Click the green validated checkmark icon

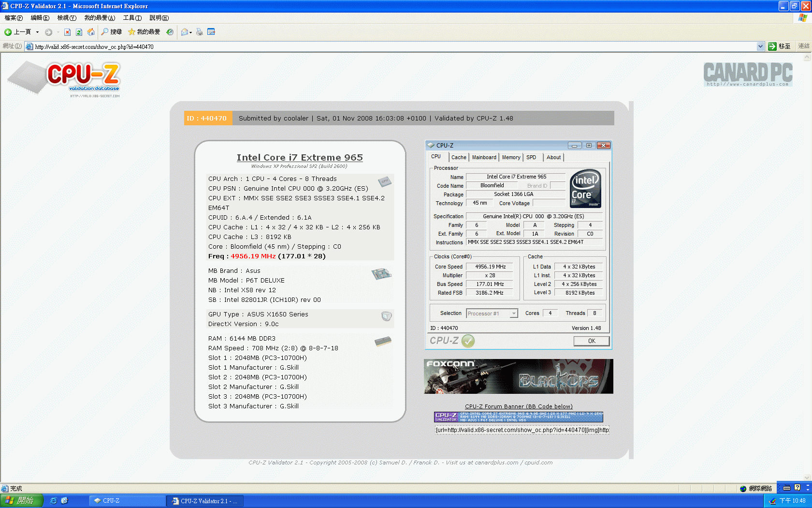tap(468, 341)
